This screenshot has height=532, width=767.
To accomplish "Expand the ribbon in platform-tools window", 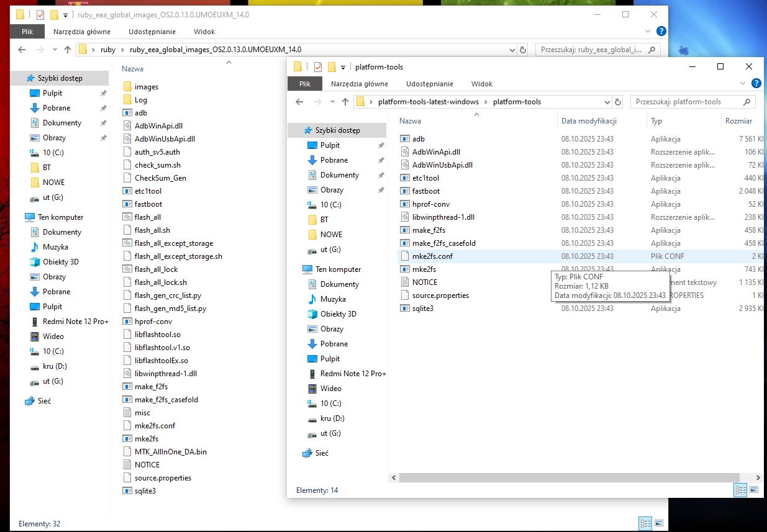I will tap(743, 83).
